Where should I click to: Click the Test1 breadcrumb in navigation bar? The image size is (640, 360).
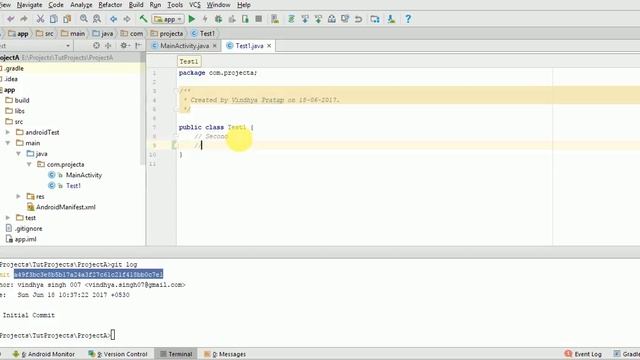[203, 33]
